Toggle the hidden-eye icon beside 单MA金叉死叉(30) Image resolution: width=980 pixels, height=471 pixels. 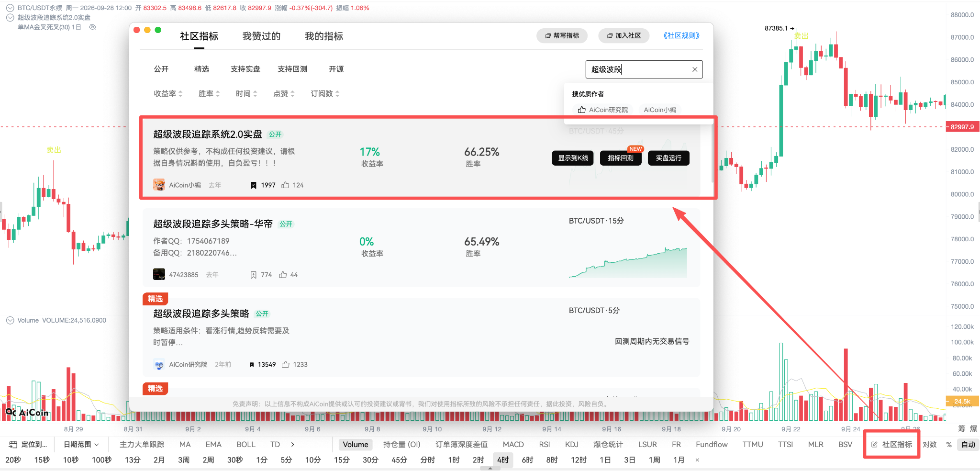(x=93, y=27)
